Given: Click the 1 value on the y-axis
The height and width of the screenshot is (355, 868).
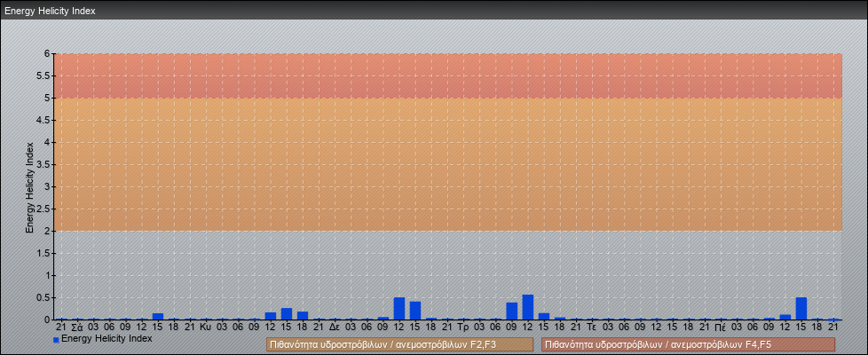Looking at the screenshot, I should [x=48, y=275].
